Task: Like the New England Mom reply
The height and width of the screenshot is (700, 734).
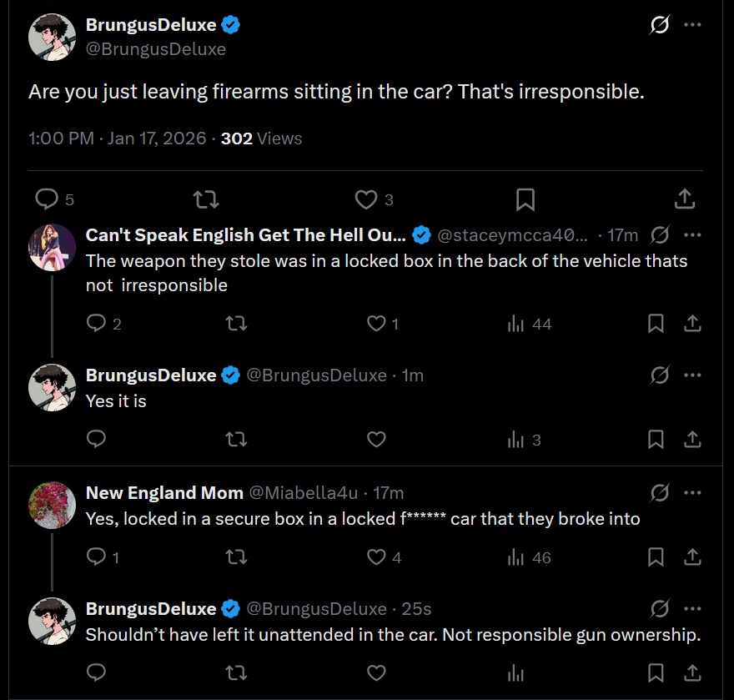Action: [x=377, y=557]
